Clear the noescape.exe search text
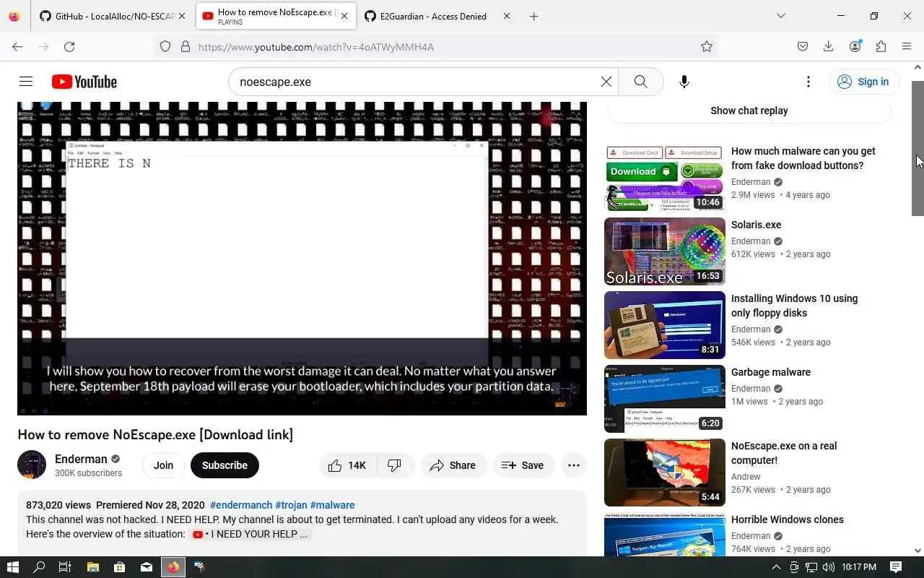Image resolution: width=924 pixels, height=578 pixels. click(606, 82)
